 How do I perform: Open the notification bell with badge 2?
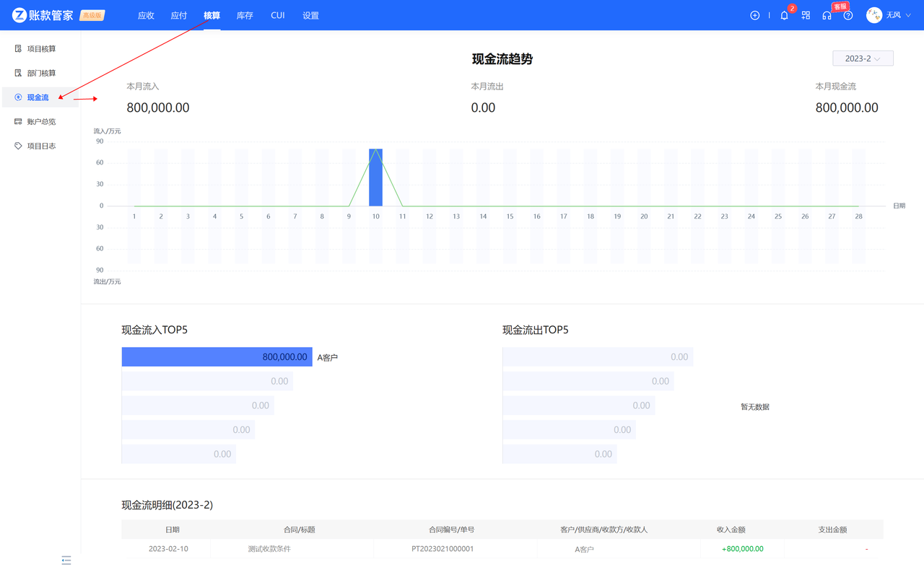[784, 15]
